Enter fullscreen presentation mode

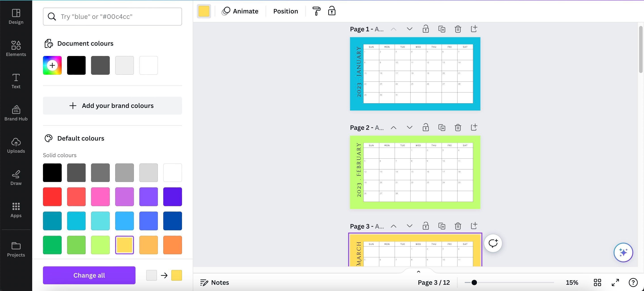click(615, 282)
